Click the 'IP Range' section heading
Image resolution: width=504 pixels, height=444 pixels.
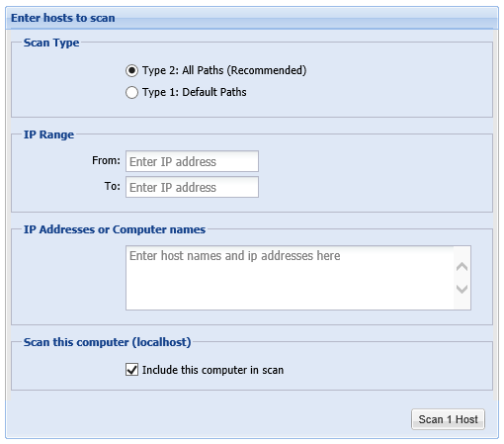(x=48, y=134)
